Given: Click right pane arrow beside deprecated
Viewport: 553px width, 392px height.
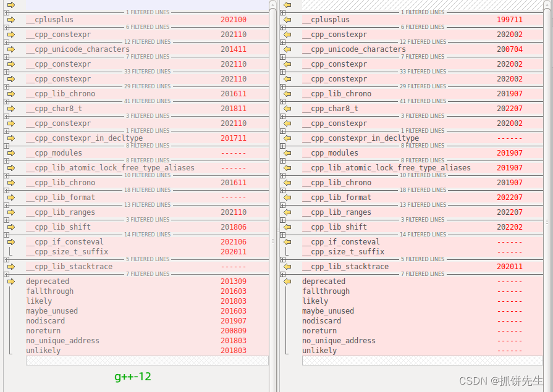Looking at the screenshot, I should (287, 281).
